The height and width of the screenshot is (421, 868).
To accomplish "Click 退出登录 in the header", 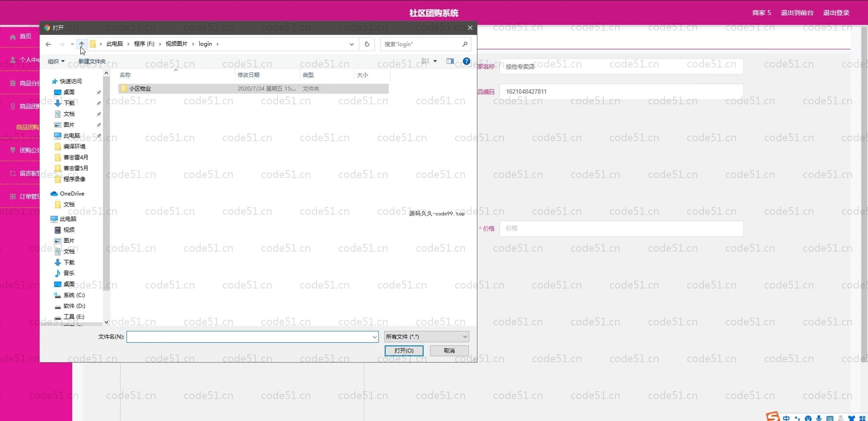I will pyautogui.click(x=836, y=13).
